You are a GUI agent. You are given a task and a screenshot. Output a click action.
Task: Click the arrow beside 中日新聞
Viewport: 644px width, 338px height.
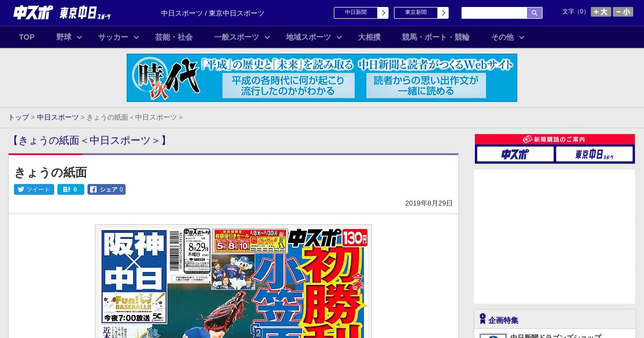click(383, 13)
